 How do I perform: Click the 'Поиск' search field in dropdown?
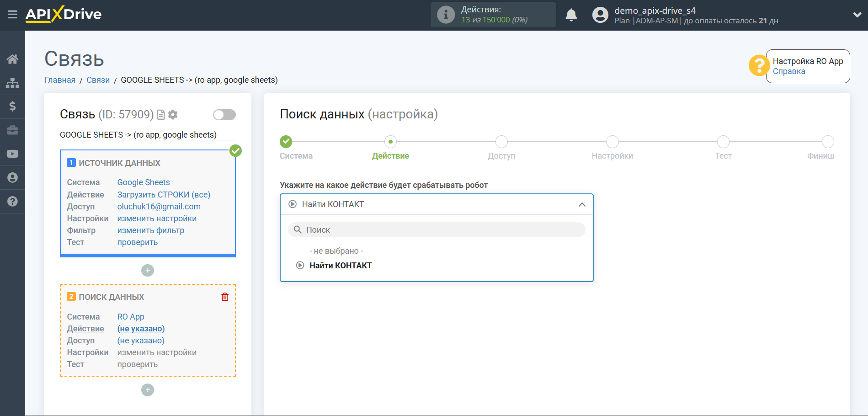coord(437,230)
